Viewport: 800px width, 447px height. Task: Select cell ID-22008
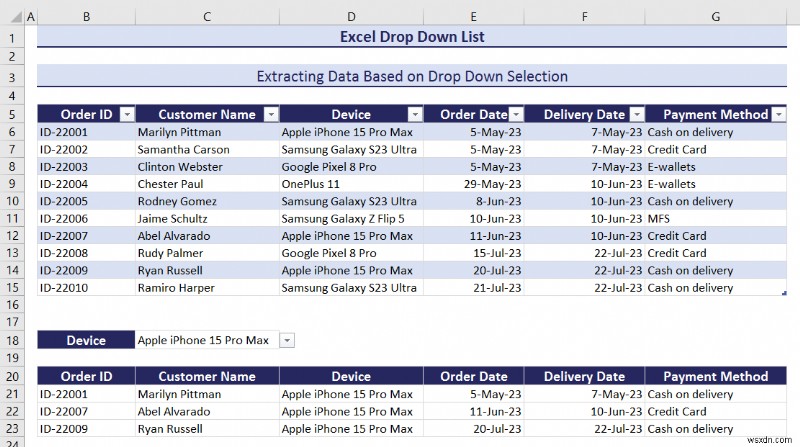pos(86,253)
